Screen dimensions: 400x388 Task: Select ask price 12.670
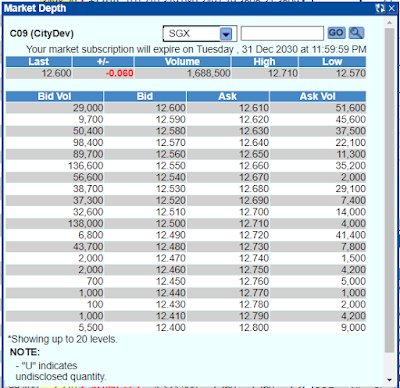254,177
